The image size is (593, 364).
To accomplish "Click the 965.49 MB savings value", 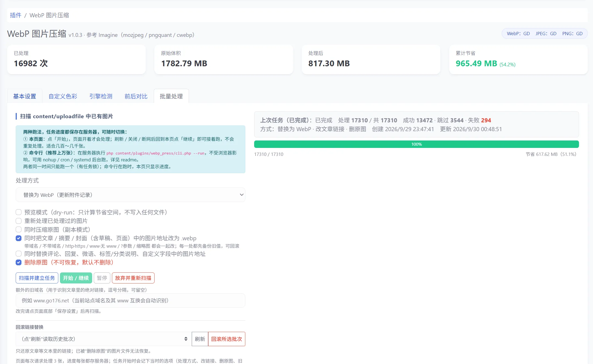I will point(476,64).
